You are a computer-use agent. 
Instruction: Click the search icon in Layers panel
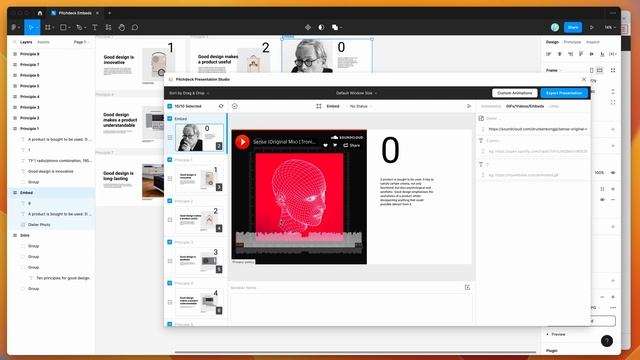coord(15,42)
